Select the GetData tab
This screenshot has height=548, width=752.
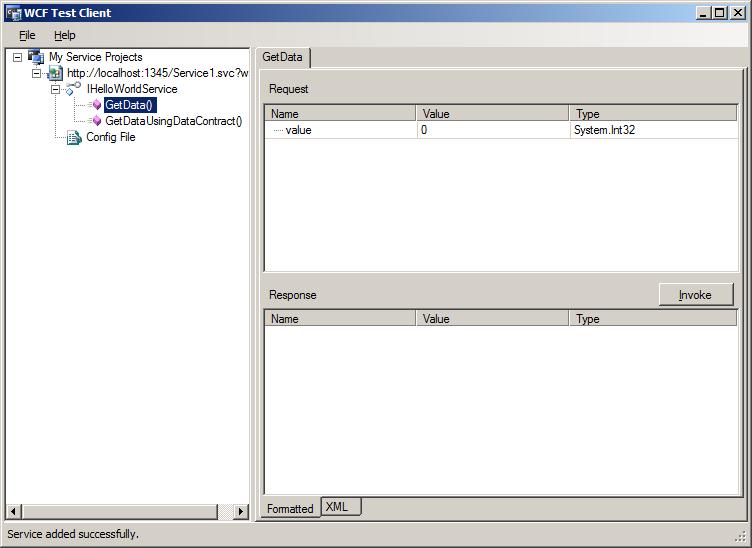click(282, 57)
